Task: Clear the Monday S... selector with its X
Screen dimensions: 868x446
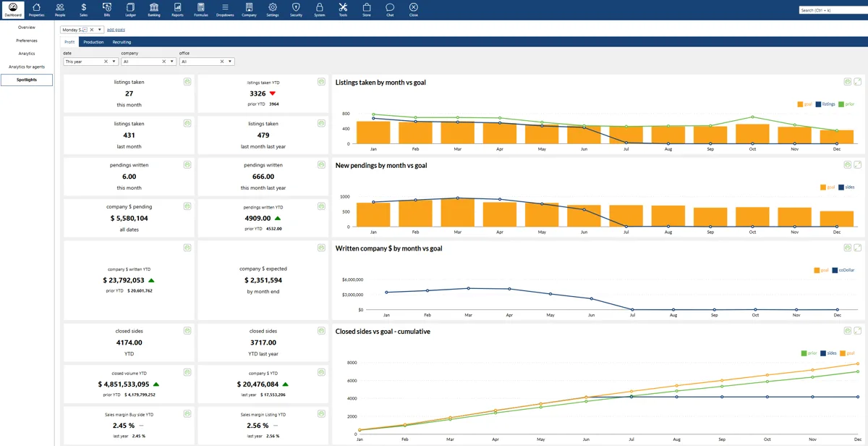Action: point(92,30)
